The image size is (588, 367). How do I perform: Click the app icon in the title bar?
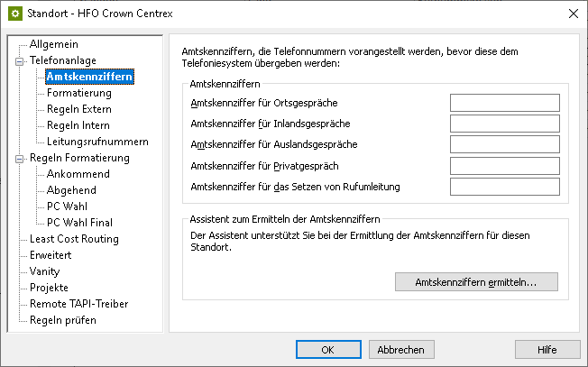point(15,14)
